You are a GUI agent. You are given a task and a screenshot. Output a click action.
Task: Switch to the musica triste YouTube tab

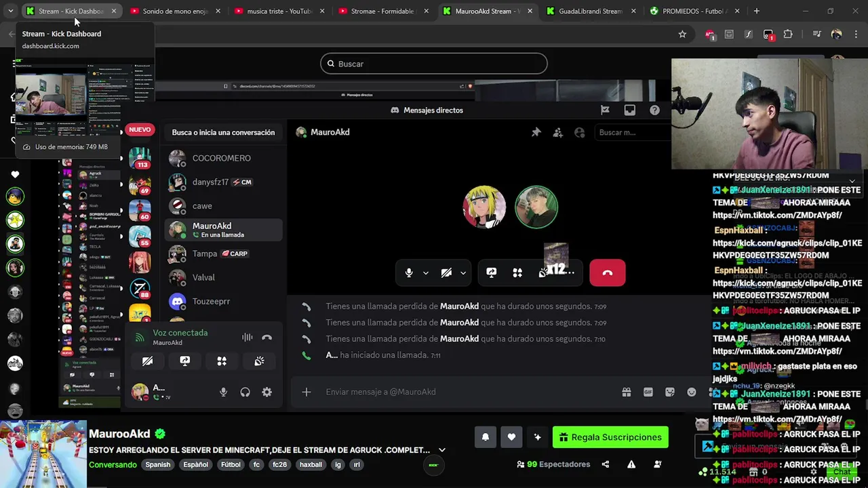point(279,11)
